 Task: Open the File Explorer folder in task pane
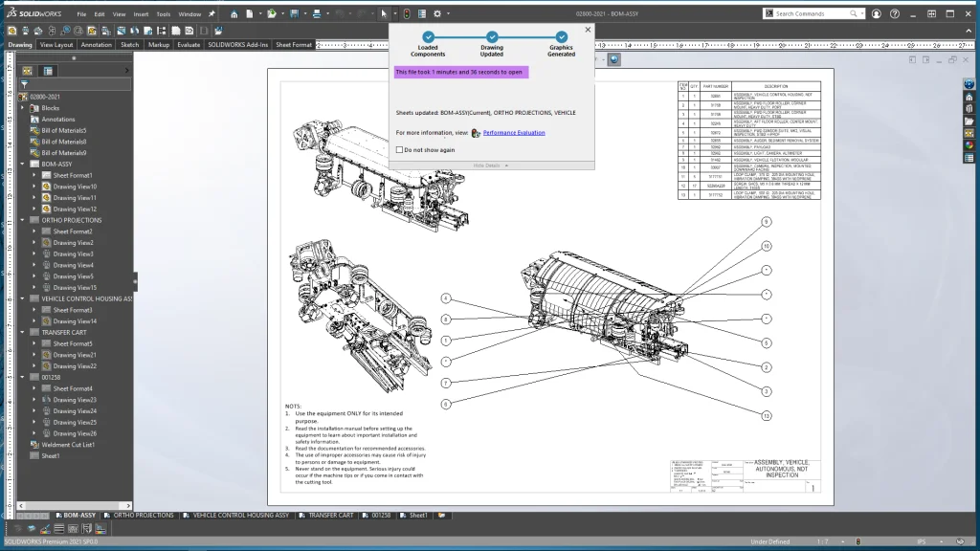[969, 121]
